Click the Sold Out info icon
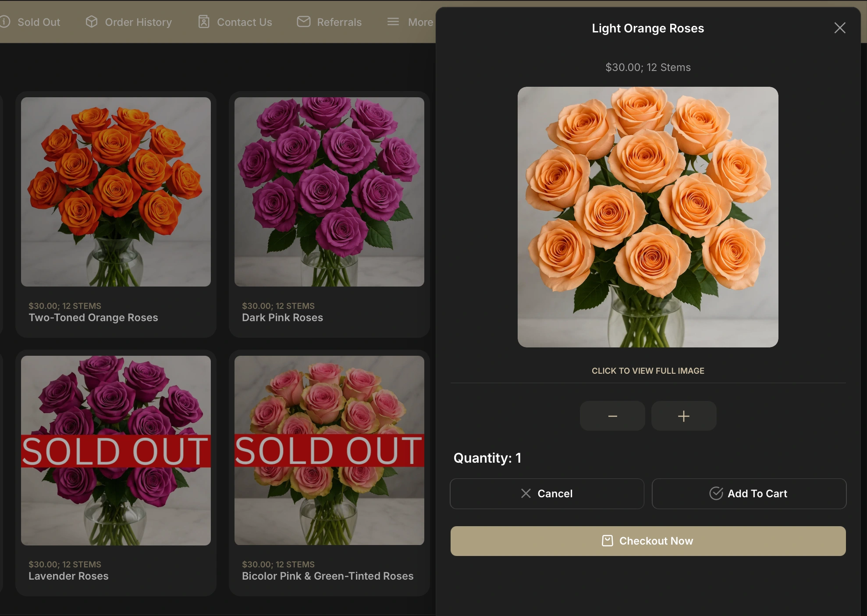This screenshot has width=867, height=616. [x=4, y=22]
